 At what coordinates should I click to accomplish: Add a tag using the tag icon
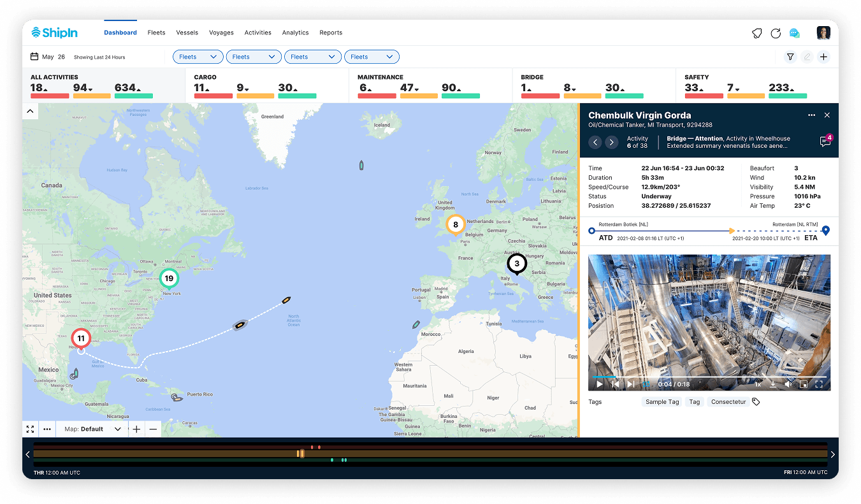(x=756, y=401)
